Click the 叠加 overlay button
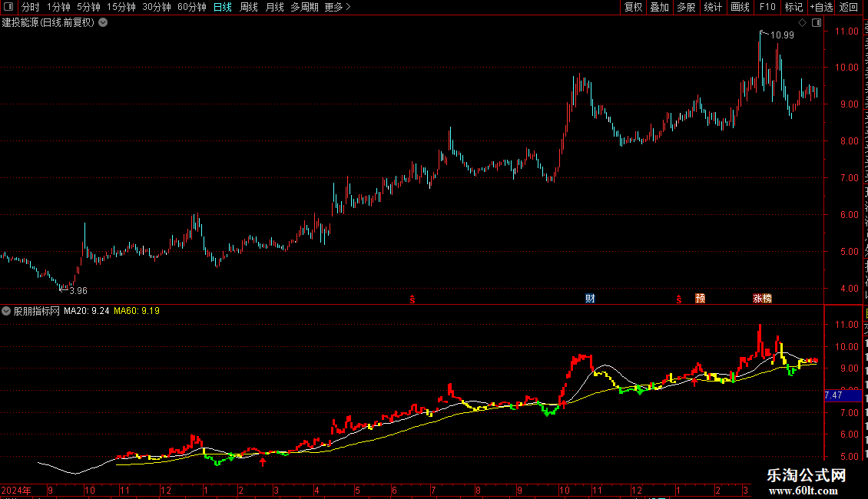Screen dimensions: 868x499 (659, 7)
